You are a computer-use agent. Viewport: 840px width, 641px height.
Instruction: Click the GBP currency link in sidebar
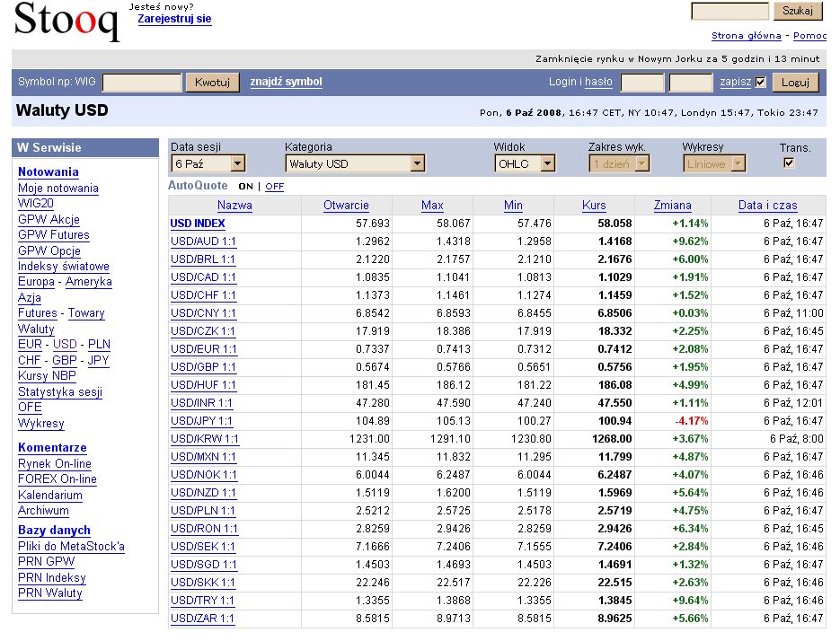[x=65, y=360]
